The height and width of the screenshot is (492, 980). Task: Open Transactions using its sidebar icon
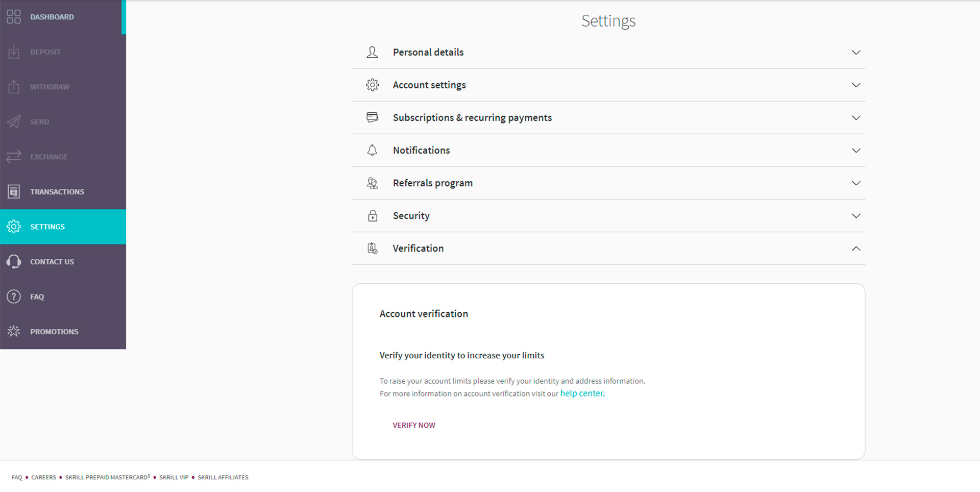(x=14, y=191)
